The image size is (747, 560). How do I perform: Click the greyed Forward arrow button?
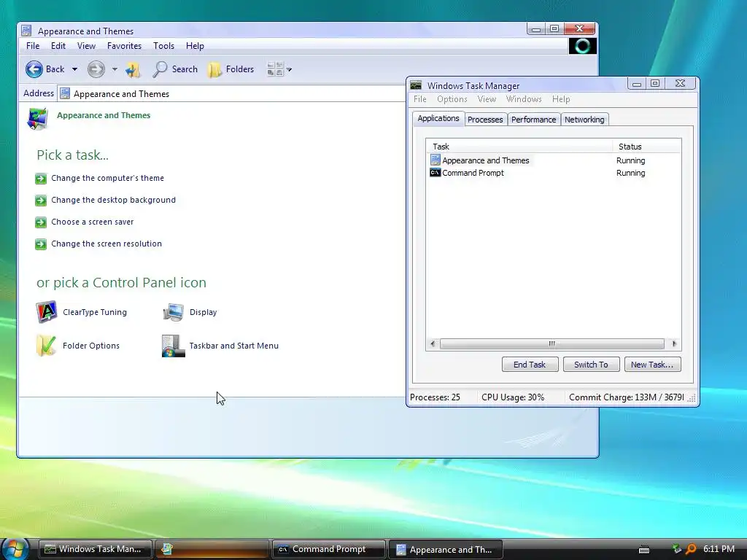tap(96, 69)
